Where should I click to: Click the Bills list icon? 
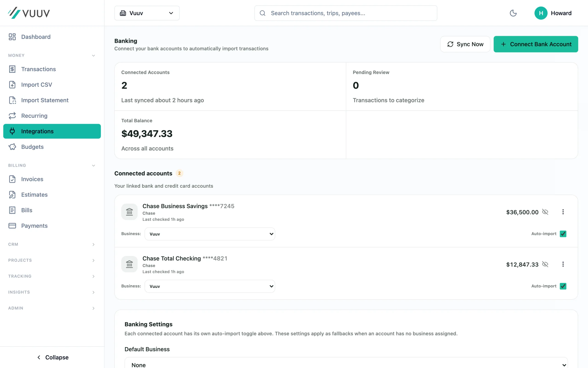pos(12,210)
